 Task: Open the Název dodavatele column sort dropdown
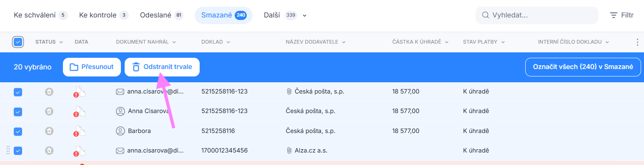344,42
